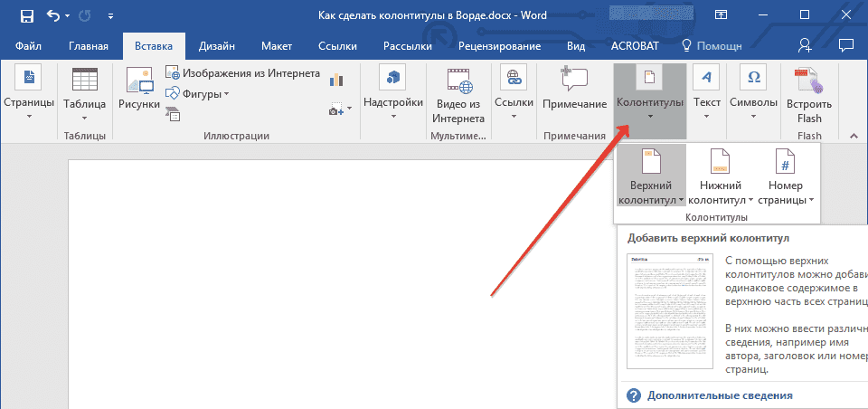Switch to the Дизайн tab

point(217,46)
